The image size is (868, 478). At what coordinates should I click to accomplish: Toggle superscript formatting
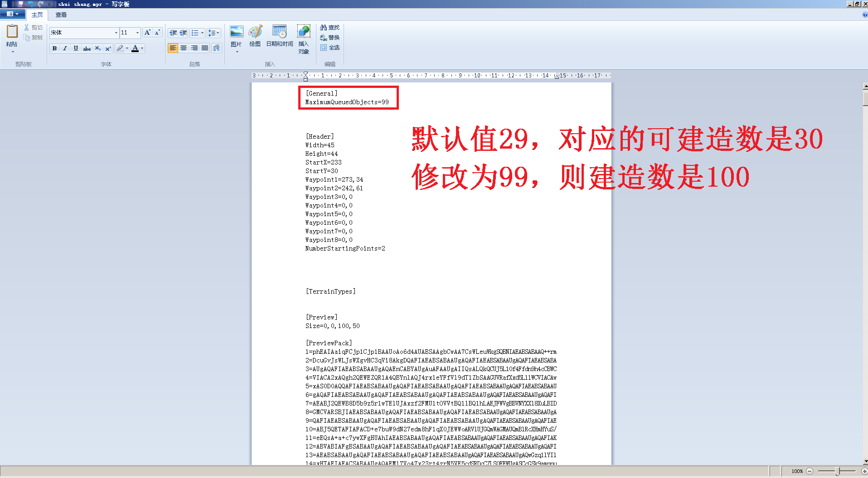click(x=108, y=48)
